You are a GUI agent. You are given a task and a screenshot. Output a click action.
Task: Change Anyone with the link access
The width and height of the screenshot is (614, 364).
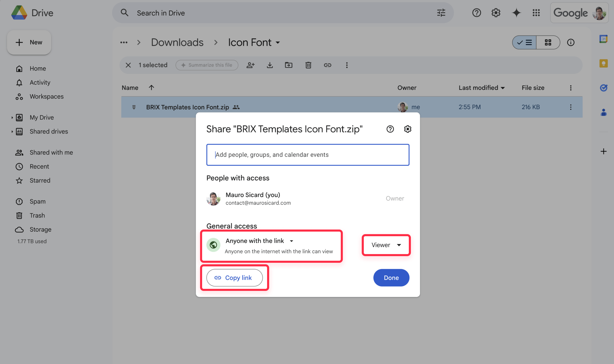click(259, 241)
